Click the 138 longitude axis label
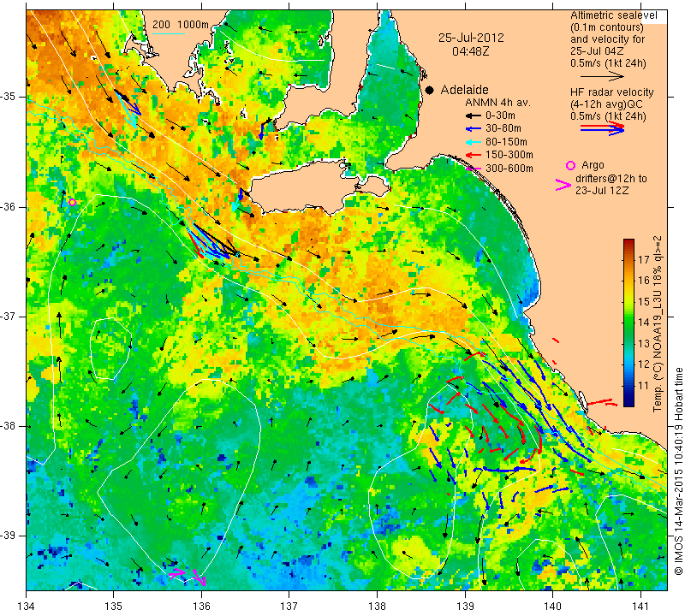Image resolution: width=685 pixels, height=616 pixels. tap(377, 607)
